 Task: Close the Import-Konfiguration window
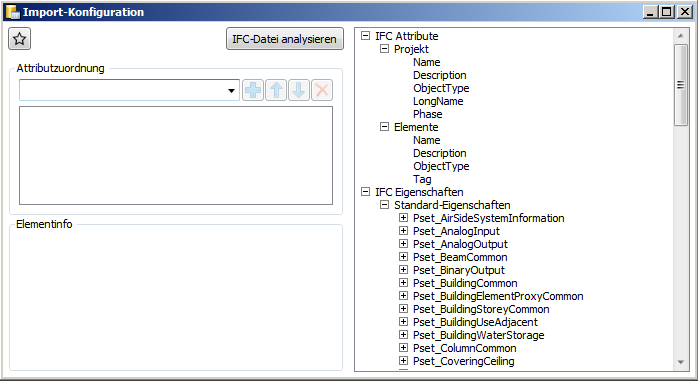point(684,12)
